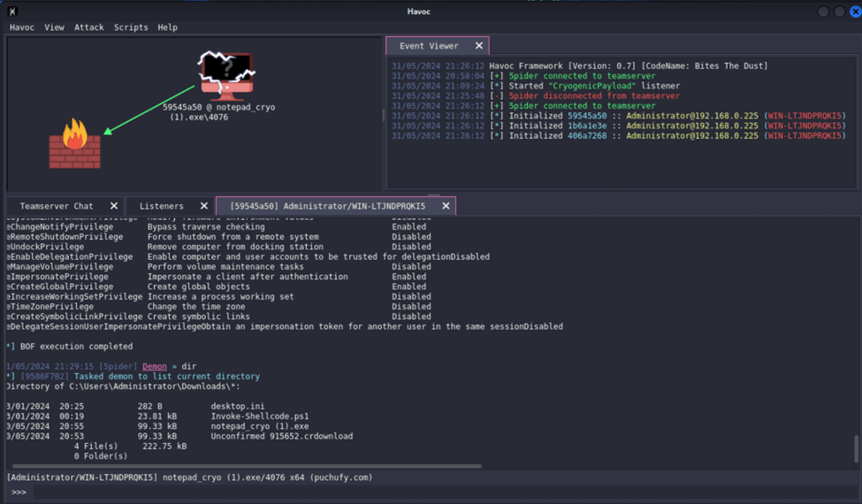The width and height of the screenshot is (862, 504).
Task: Click the Havoc app icon in title bar
Action: pos(12,11)
